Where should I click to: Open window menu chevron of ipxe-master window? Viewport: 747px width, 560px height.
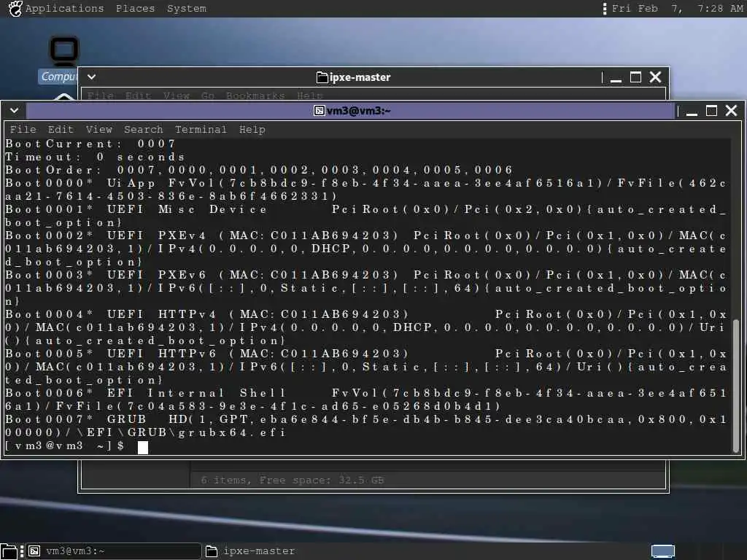click(92, 77)
